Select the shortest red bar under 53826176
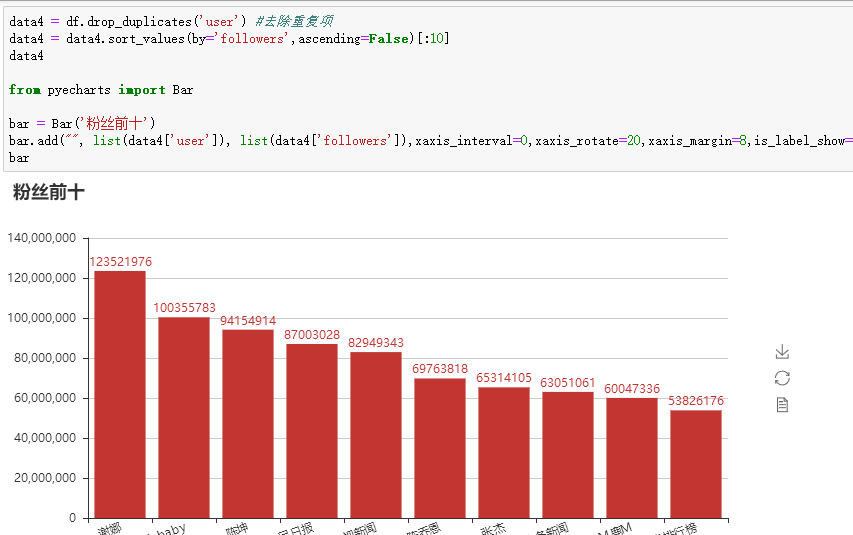The height and width of the screenshot is (535, 853). pos(696,464)
